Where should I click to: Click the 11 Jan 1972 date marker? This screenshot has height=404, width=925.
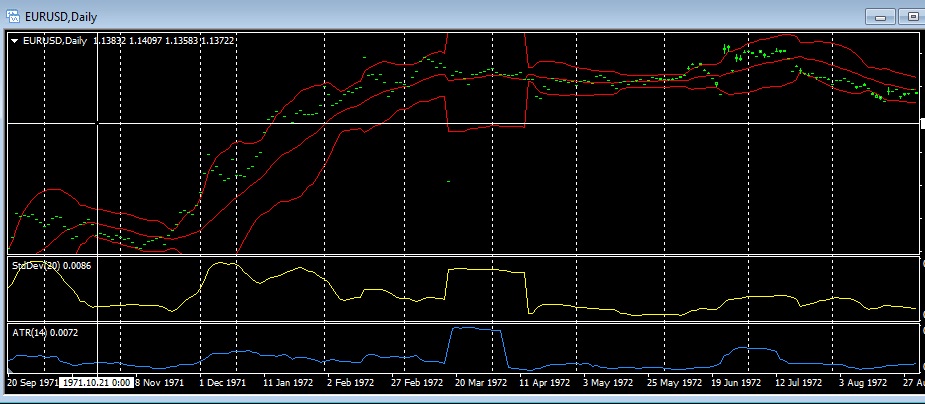click(287, 382)
